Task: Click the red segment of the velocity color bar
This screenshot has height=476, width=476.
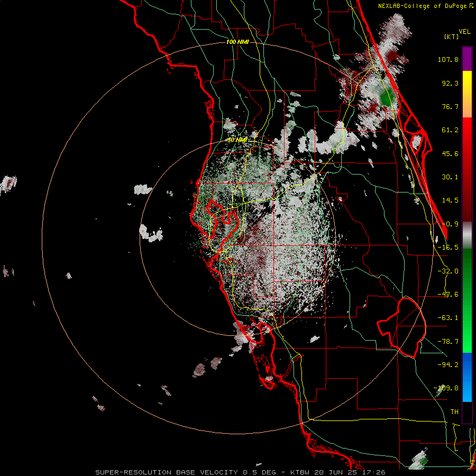Action: click(467, 169)
